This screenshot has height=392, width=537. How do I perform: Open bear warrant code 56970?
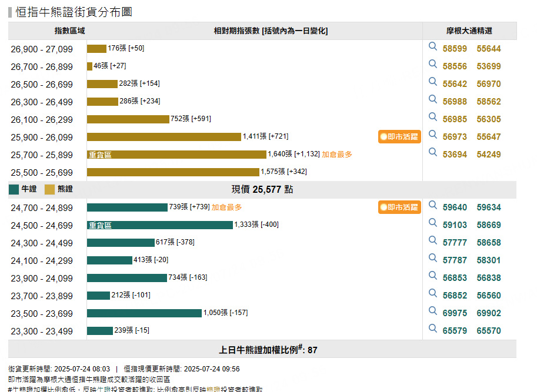pyautogui.click(x=489, y=84)
